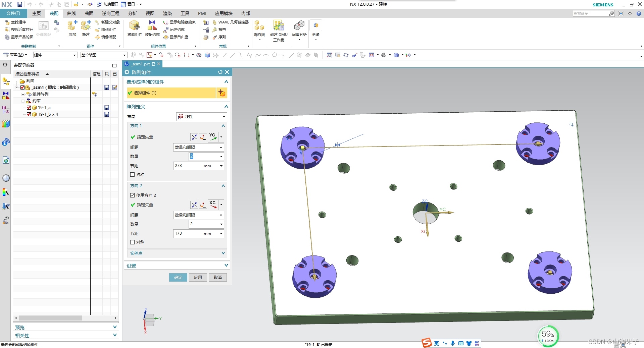Click the Save icon in title bar

coord(20,4)
